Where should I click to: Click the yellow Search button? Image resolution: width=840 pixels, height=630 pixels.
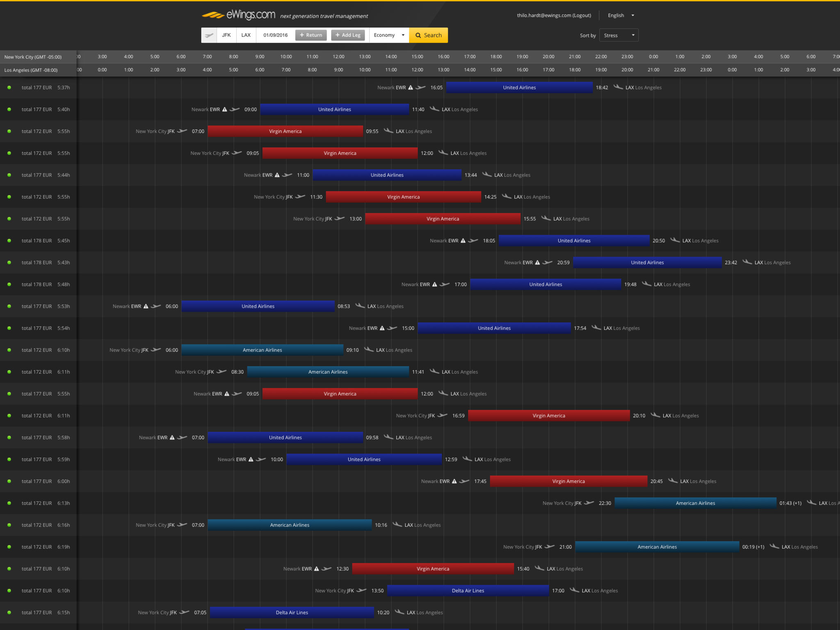click(x=428, y=35)
